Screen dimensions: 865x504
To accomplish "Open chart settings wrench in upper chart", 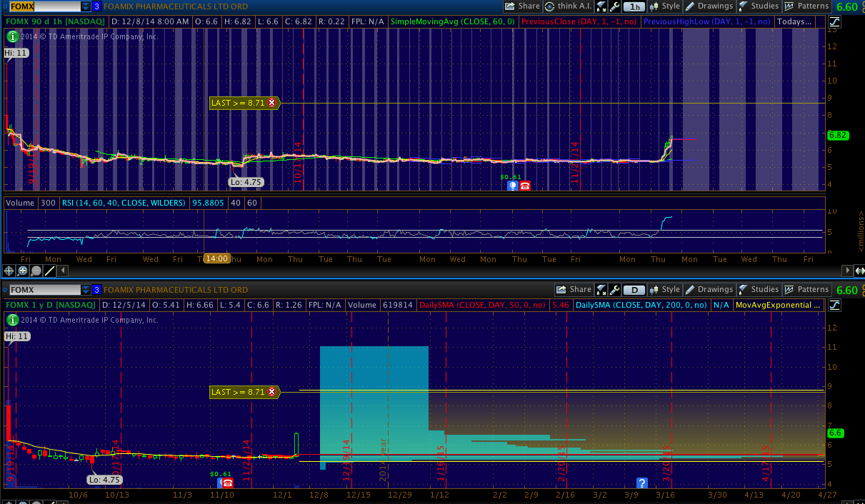I will (x=614, y=6).
